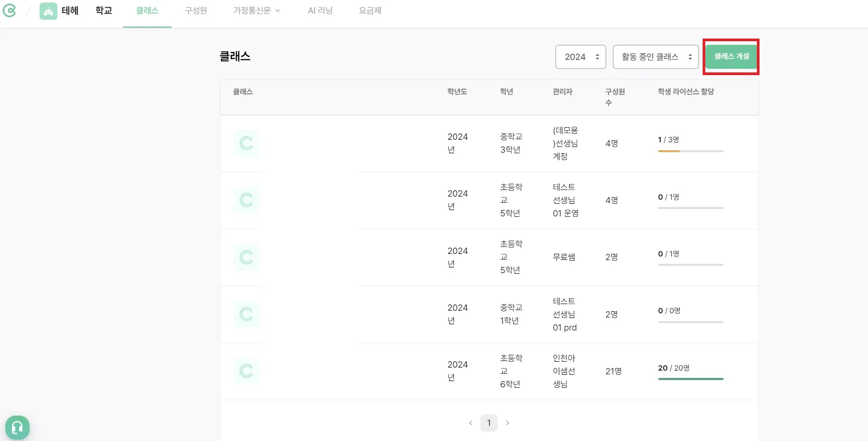868x441 pixels.
Task: Switch to the 구성원 tab
Action: (196, 11)
